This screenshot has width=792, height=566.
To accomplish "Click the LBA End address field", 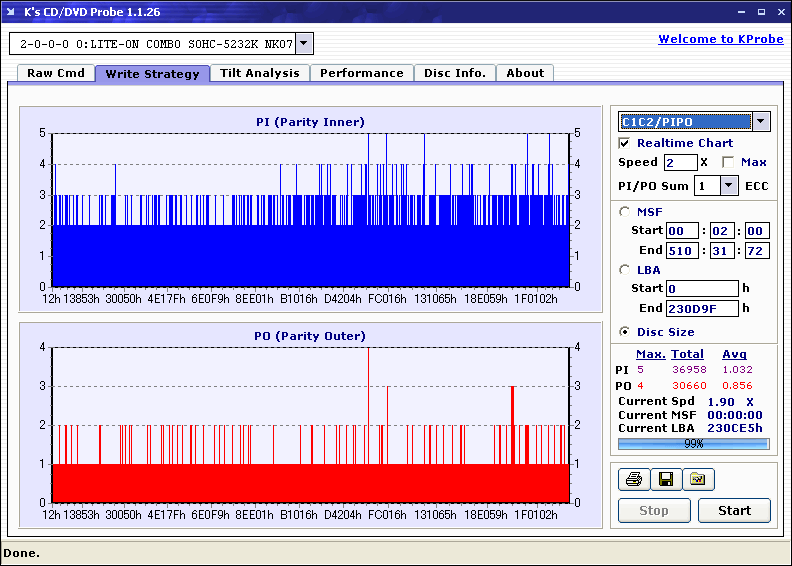I will point(702,308).
